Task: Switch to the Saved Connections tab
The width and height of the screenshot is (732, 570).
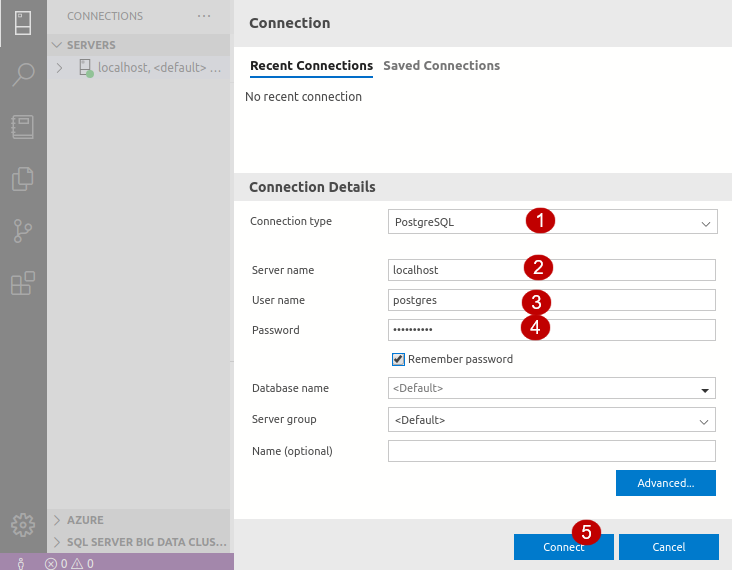Action: [441, 66]
